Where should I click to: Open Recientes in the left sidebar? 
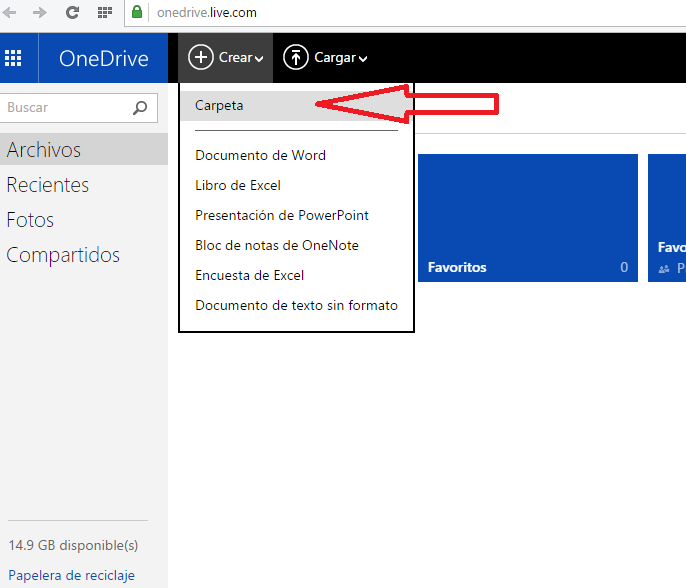tap(48, 185)
